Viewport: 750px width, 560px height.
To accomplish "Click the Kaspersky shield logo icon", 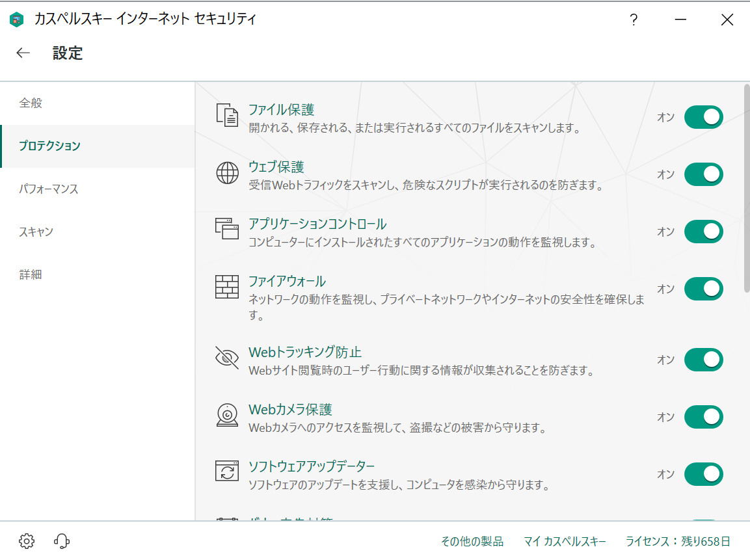I will pyautogui.click(x=17, y=19).
